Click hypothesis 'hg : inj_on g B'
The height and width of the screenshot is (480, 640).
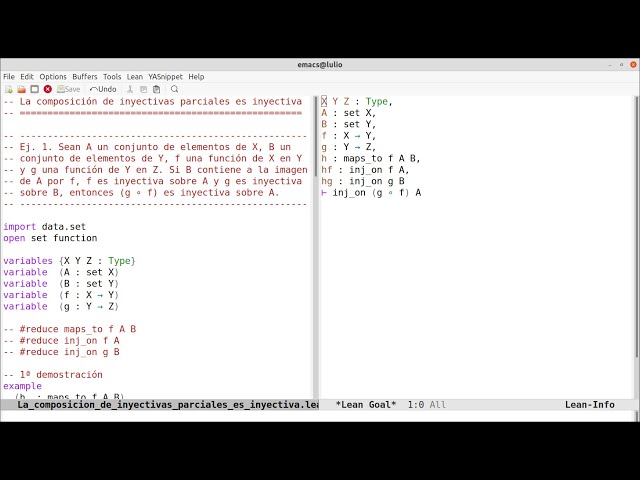(363, 181)
